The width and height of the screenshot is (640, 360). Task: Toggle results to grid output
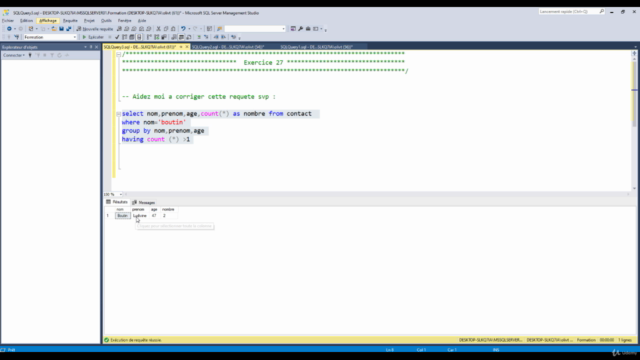coord(181,37)
